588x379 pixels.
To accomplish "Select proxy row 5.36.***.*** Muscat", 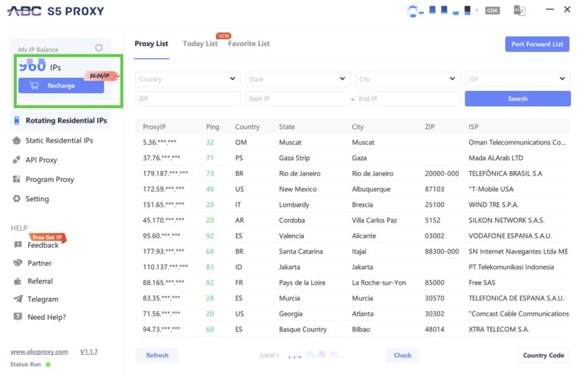I will pos(353,143).
